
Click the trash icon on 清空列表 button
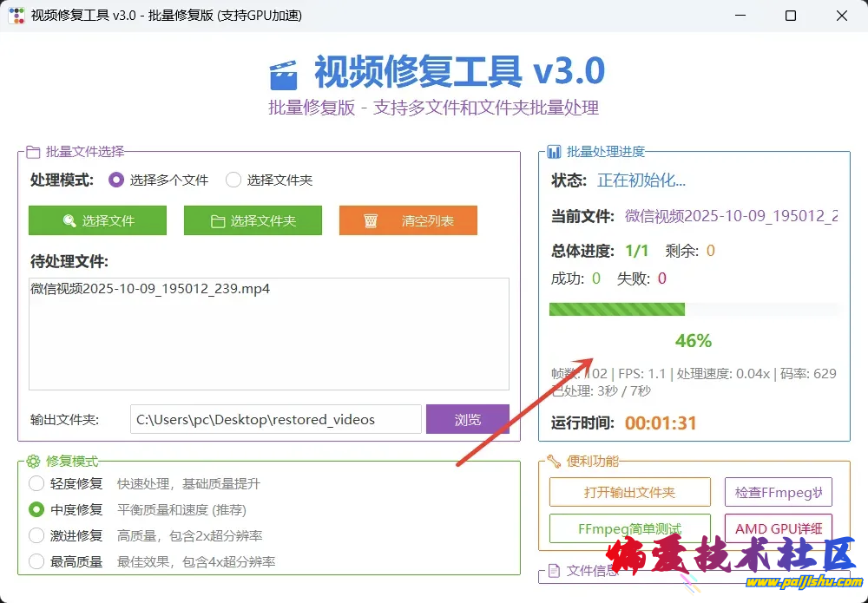click(x=371, y=220)
